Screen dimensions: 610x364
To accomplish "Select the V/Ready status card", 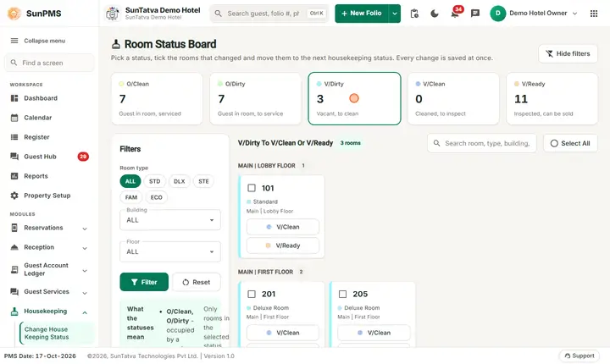I will click(552, 99).
